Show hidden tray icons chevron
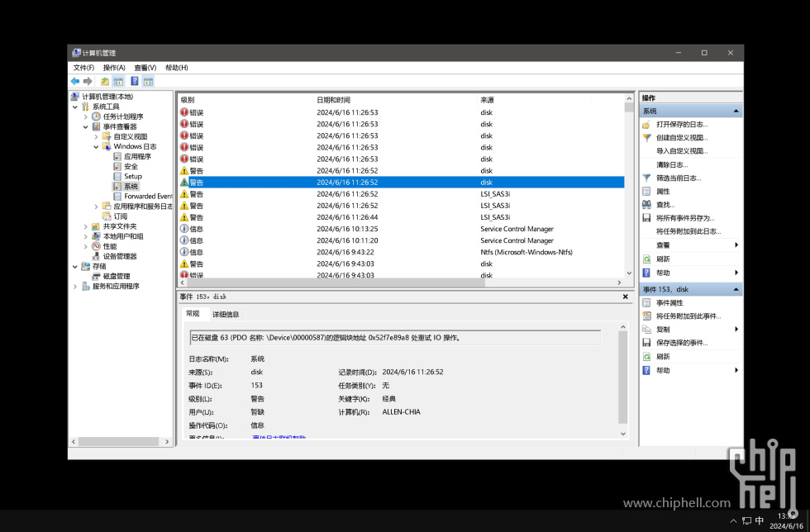Viewport: 810px width, 532px height. [x=733, y=520]
